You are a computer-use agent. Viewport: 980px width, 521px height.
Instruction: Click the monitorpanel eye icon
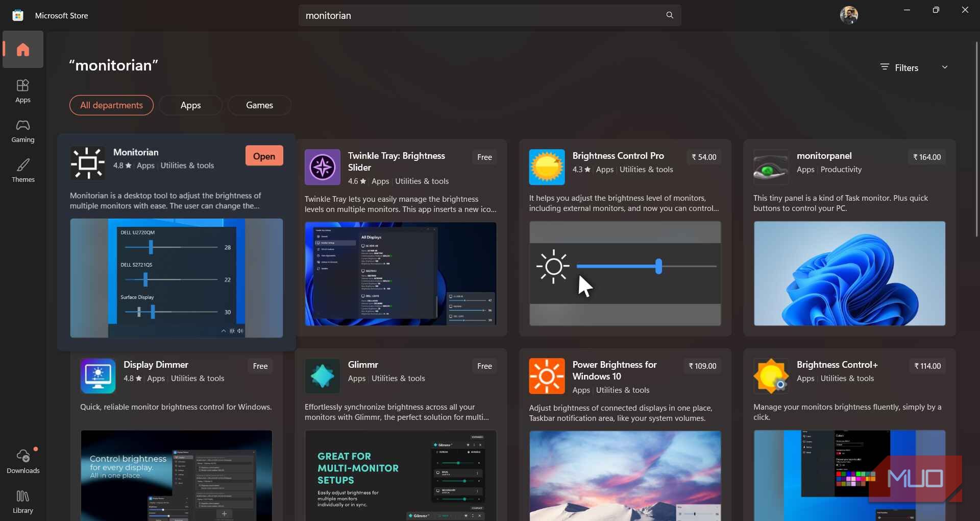(x=771, y=167)
